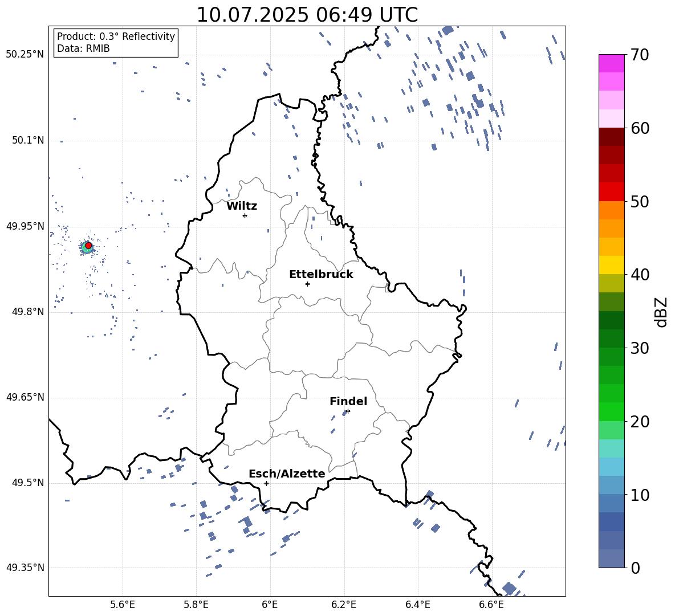The image size is (675, 616).
Task: Click the dark maroon colorbar segment just below 60
Action: click(612, 137)
